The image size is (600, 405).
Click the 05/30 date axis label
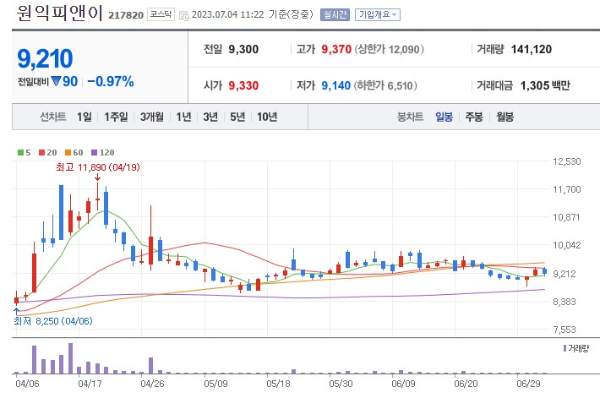(341, 384)
